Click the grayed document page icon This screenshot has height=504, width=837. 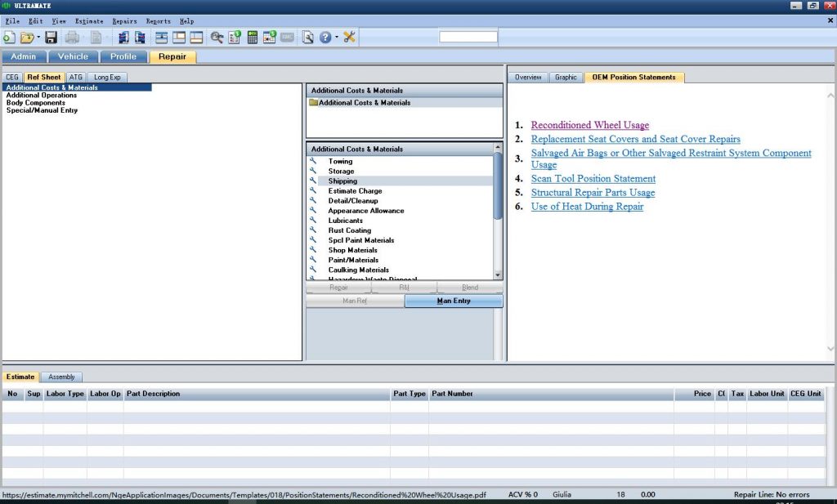tap(96, 38)
